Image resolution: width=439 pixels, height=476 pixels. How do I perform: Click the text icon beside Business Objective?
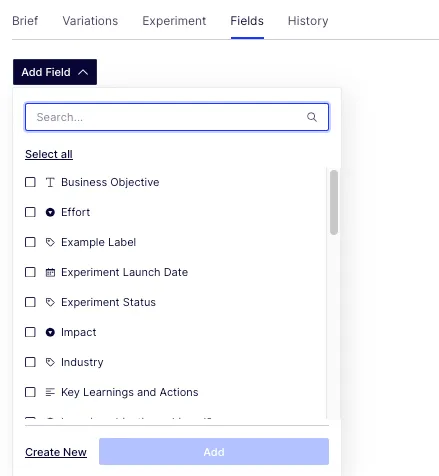[x=50, y=182]
